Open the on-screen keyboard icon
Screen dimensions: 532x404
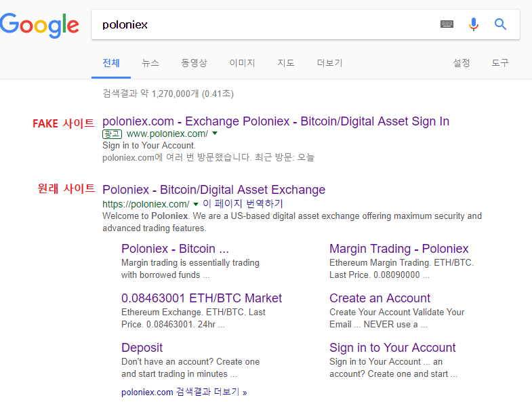[447, 24]
